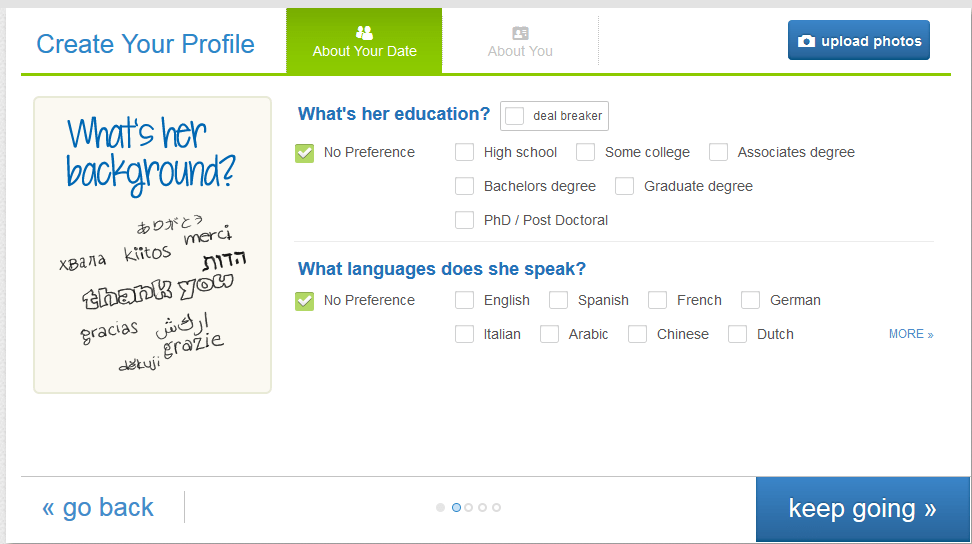This screenshot has width=972, height=544.
Task: Click the first progress step dot
Action: 441,508
